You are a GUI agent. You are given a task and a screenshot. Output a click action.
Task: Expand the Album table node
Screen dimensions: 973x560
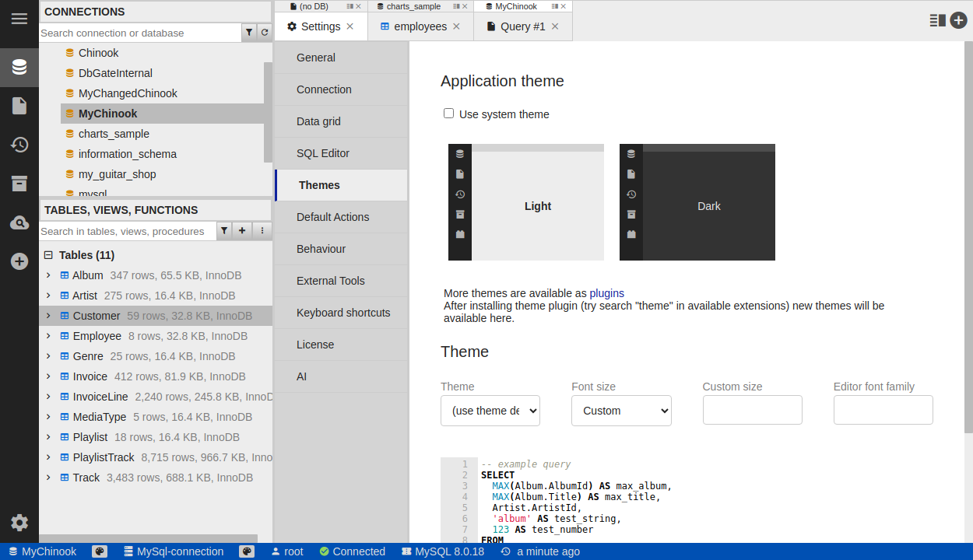[48, 275]
